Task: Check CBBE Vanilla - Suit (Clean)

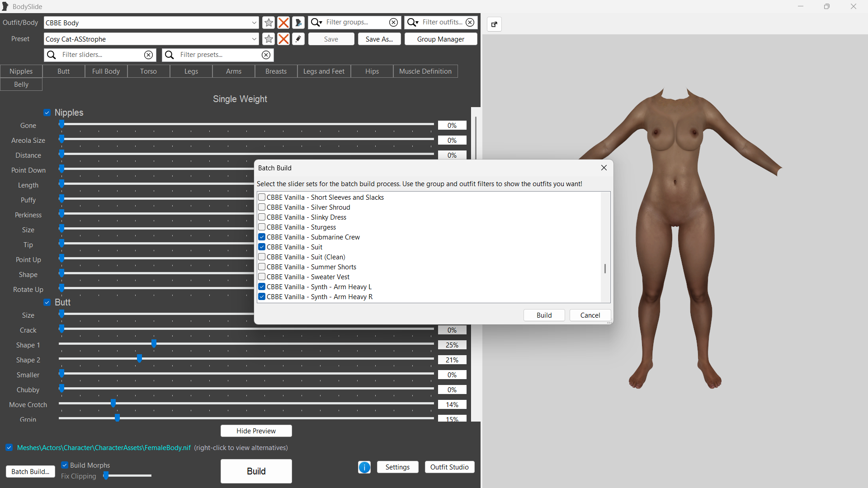Action: [262, 257]
